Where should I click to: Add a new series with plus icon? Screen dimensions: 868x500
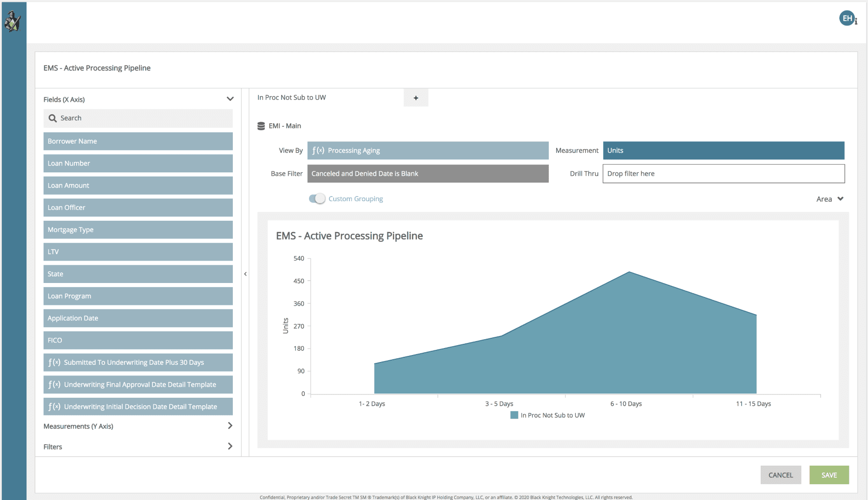coord(416,98)
